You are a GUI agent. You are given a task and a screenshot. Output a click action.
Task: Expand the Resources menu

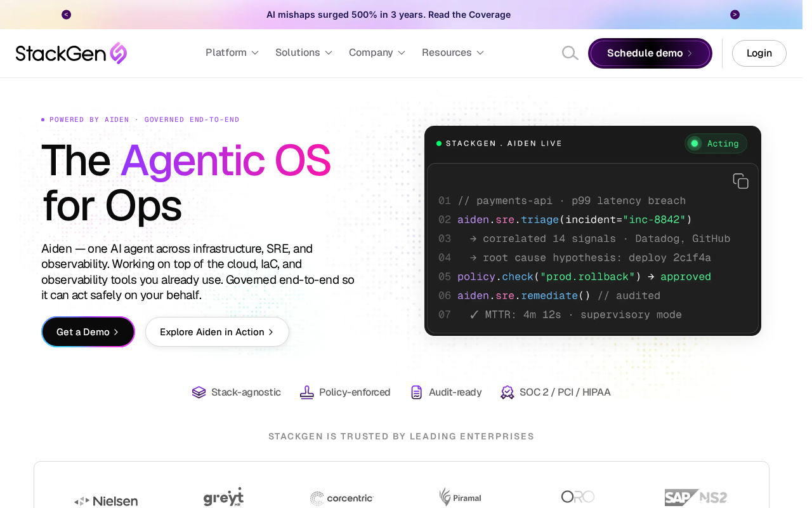coord(453,53)
